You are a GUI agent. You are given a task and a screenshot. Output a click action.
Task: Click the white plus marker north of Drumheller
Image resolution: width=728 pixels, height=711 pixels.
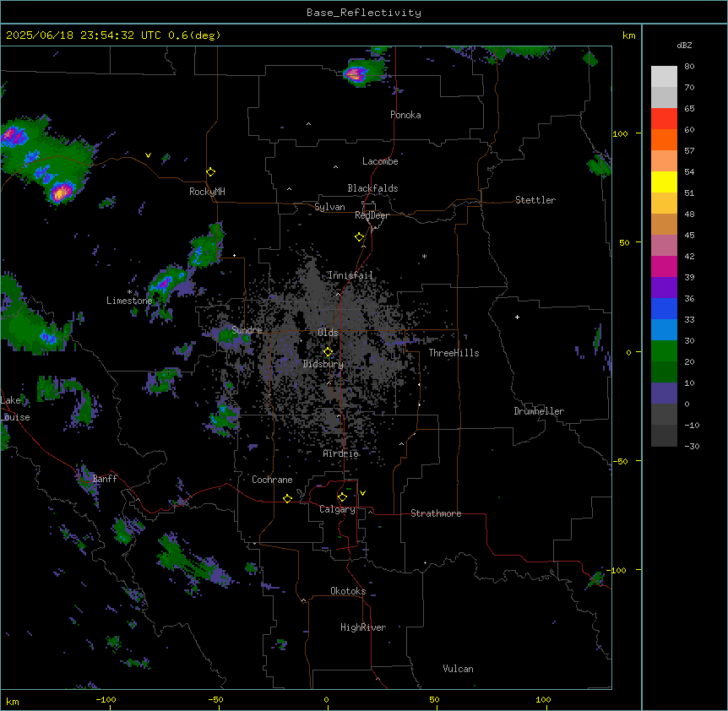pos(517,317)
